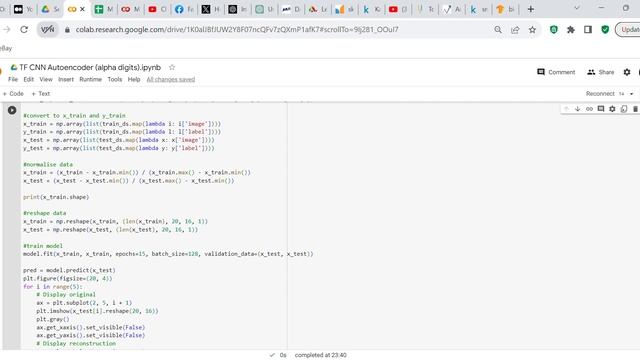The width and height of the screenshot is (640, 360).
Task: Click All changes saved link
Action: 171,79
